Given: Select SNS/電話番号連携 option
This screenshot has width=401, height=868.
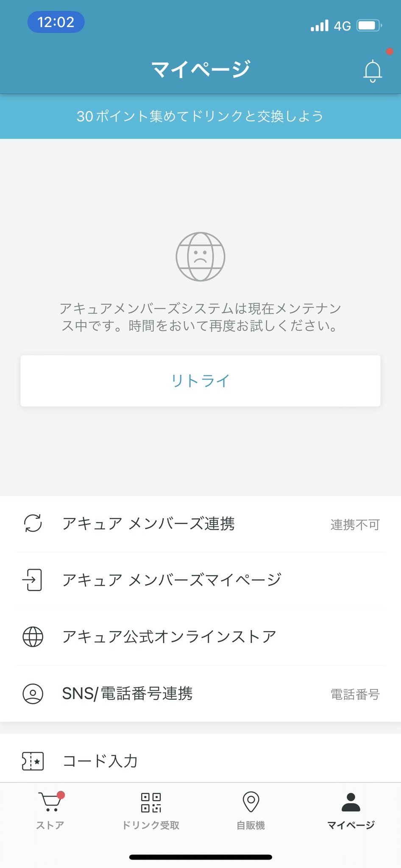Looking at the screenshot, I should click(x=127, y=694).
